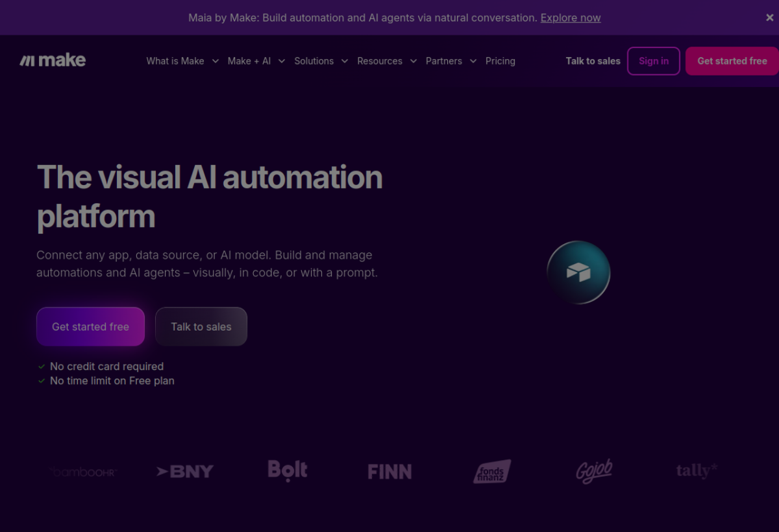Click the Gojob logo
The image size is (779, 532).
click(x=594, y=471)
